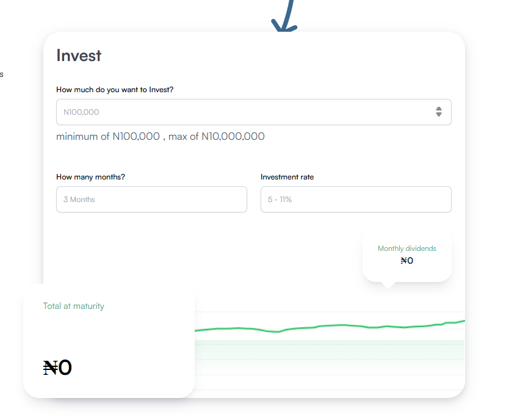Viewport: 528px width, 420px height.
Task: Click the 3 Months input field
Action: point(151,200)
